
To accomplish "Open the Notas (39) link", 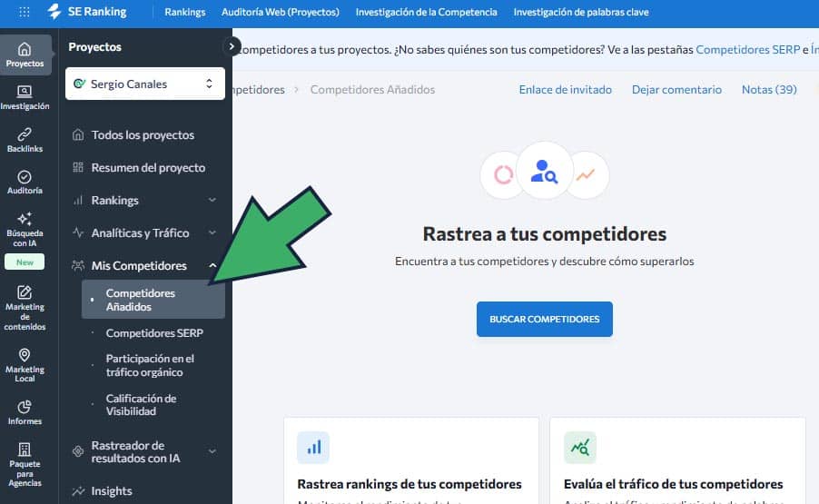I will tap(768, 90).
